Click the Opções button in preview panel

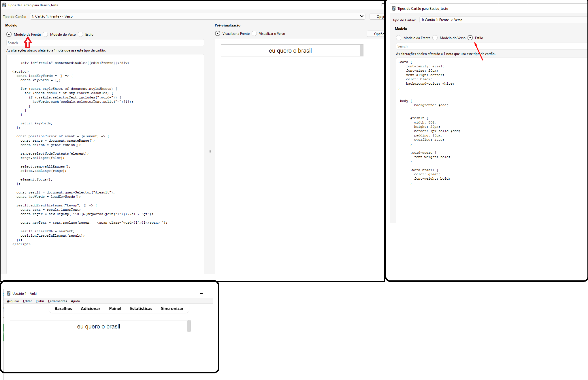pyautogui.click(x=376, y=34)
